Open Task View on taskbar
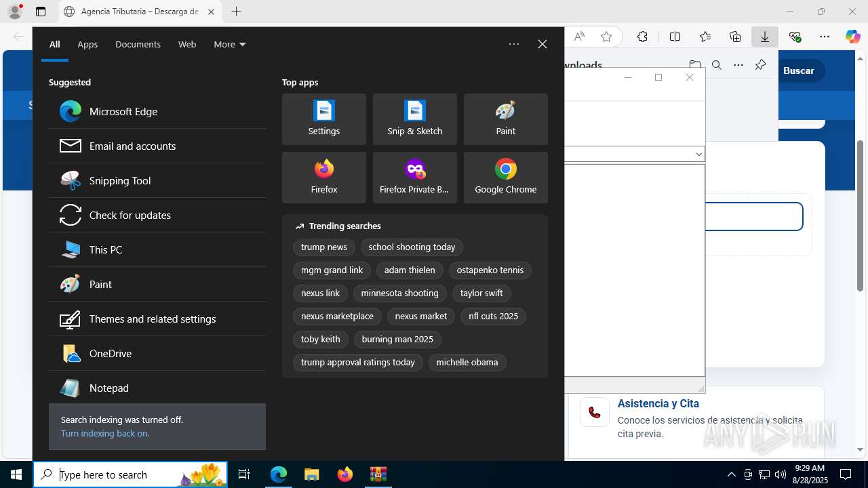Image resolution: width=868 pixels, height=488 pixels. 244,474
